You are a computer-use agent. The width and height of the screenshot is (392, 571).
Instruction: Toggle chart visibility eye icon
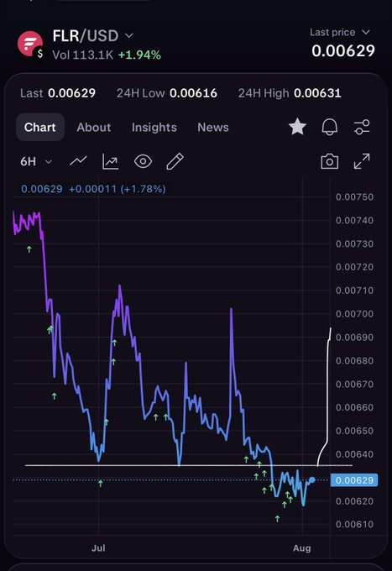coord(143,161)
